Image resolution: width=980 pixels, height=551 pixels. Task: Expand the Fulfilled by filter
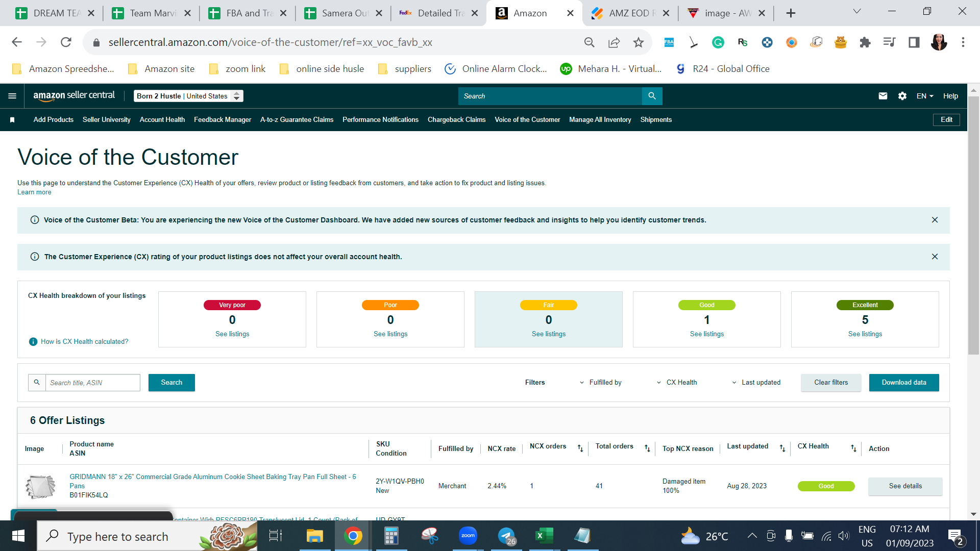click(601, 383)
